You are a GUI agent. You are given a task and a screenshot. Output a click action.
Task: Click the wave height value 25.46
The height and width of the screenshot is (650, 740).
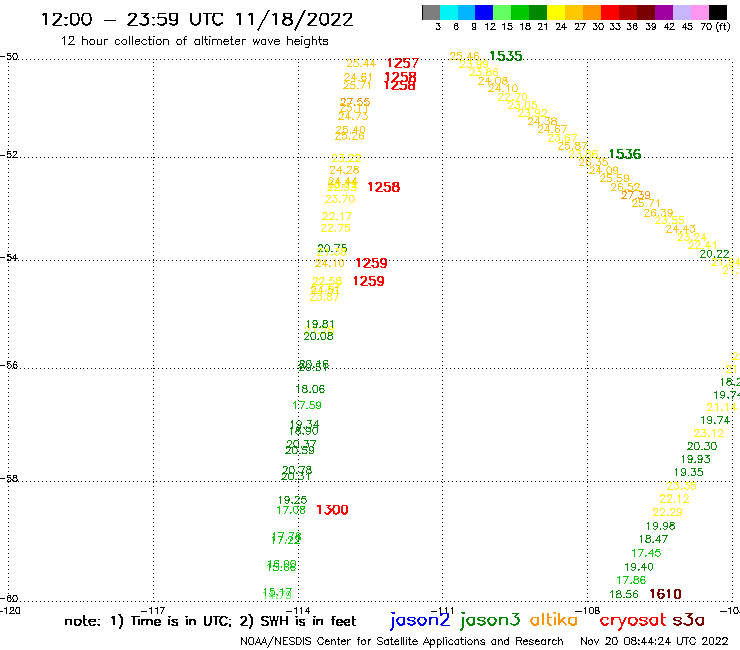464,57
